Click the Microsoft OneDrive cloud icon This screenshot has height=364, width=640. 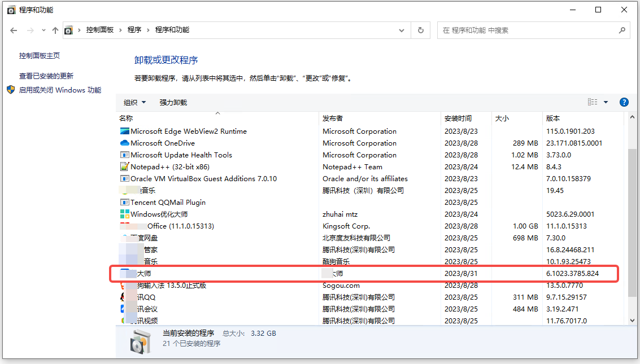[124, 143]
